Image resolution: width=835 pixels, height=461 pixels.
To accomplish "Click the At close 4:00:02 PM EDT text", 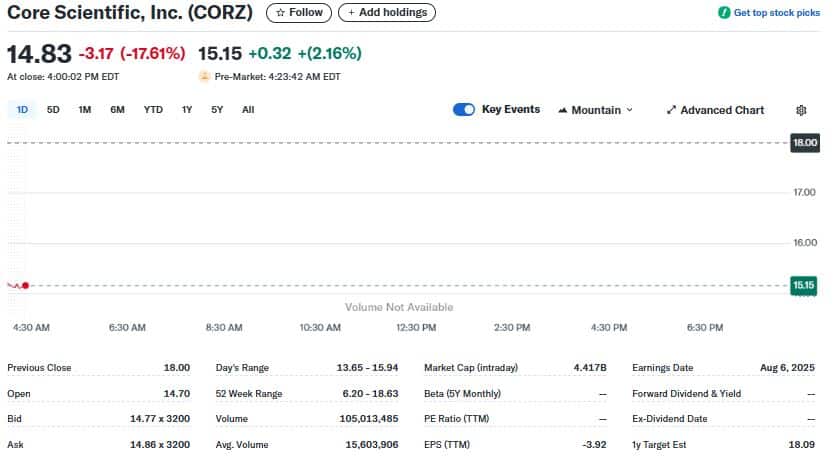I will [x=63, y=77].
